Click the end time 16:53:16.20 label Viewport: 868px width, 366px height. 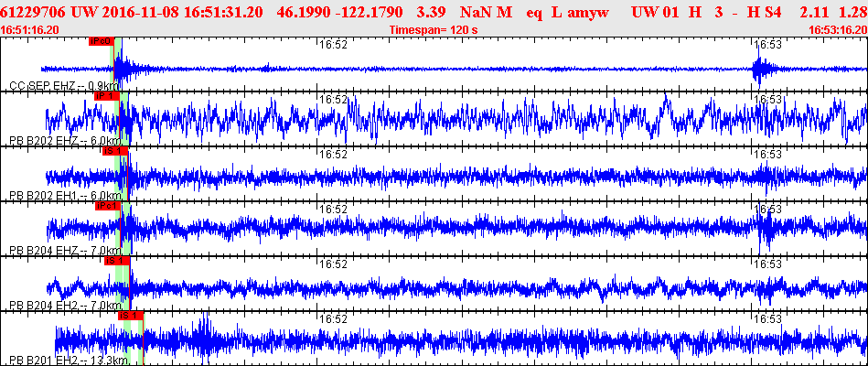pyautogui.click(x=837, y=30)
